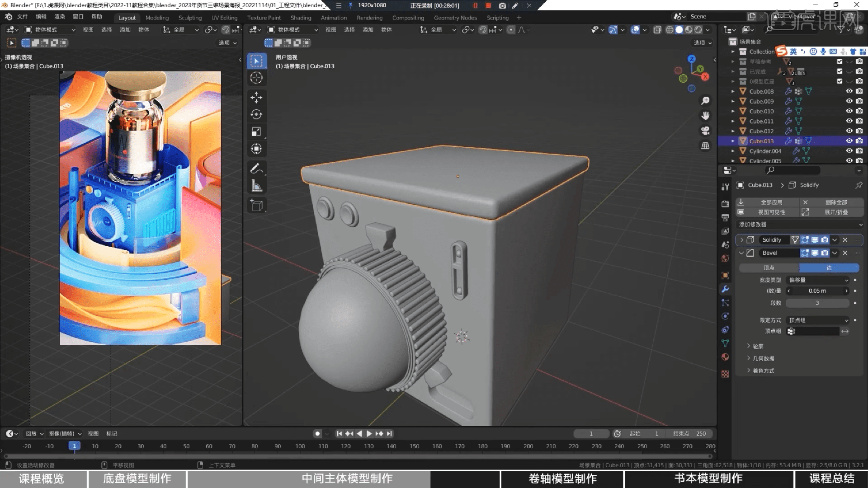Image resolution: width=868 pixels, height=488 pixels.
Task: Choose the Move tool
Action: coord(256,97)
